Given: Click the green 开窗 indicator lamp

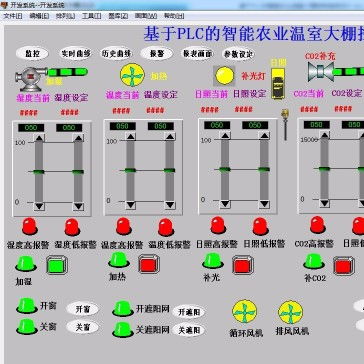Looking at the screenshot, I should click(27, 306).
